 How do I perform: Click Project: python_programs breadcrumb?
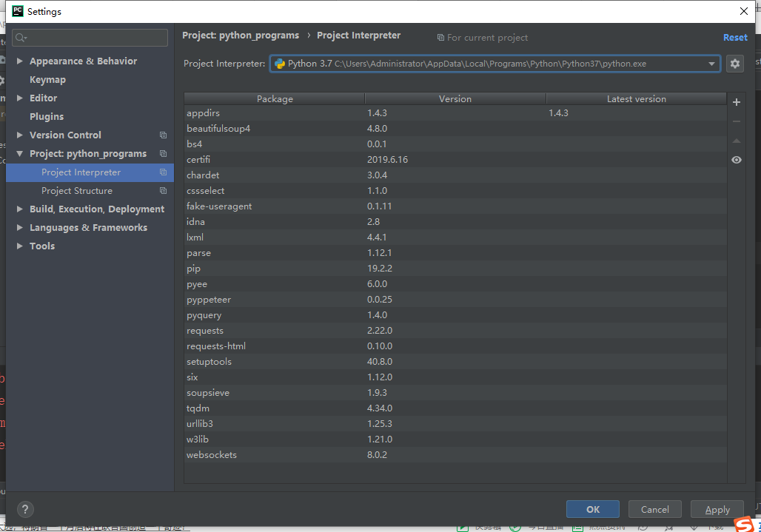point(241,36)
